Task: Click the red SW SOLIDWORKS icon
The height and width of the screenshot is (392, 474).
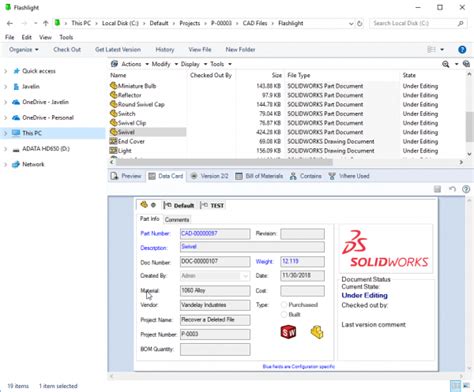Action: (288, 332)
